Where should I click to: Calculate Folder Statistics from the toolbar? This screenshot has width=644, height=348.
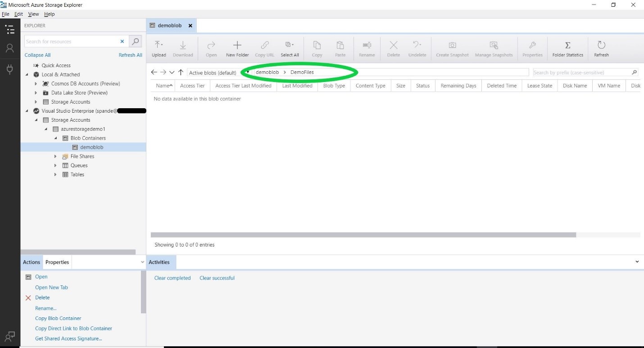567,49
